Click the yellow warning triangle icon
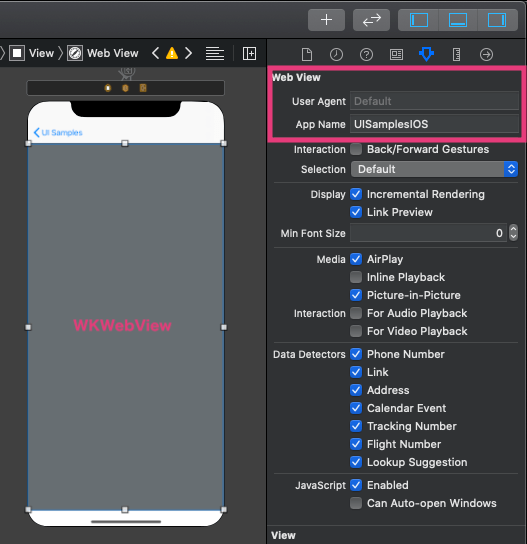The image size is (527, 544). (x=172, y=53)
